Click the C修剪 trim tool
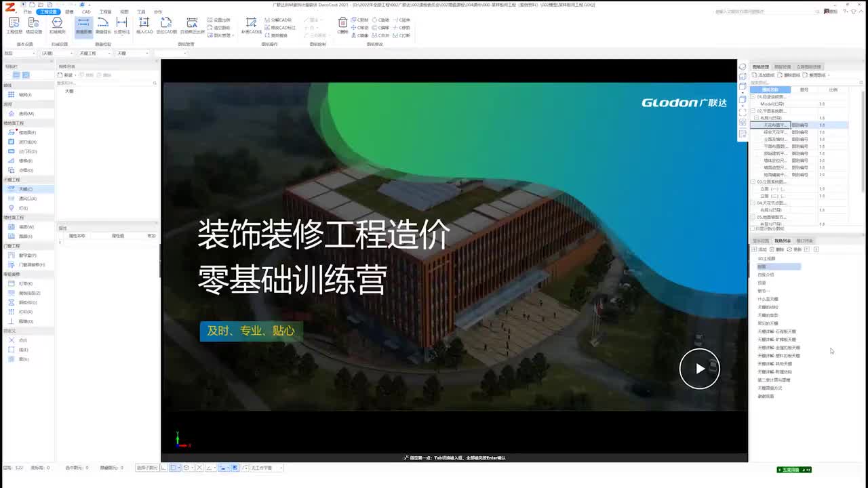Screen dimensions: 868x488 click(x=403, y=28)
